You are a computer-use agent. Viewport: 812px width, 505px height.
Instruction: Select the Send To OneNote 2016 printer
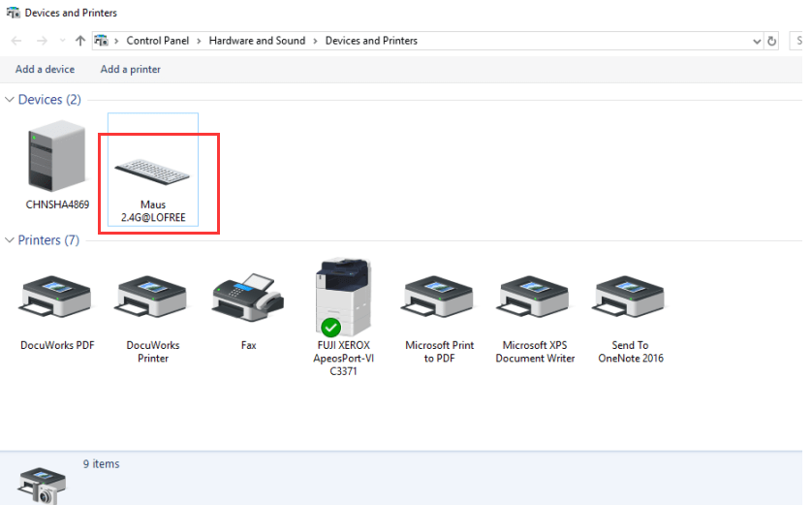pos(629,296)
